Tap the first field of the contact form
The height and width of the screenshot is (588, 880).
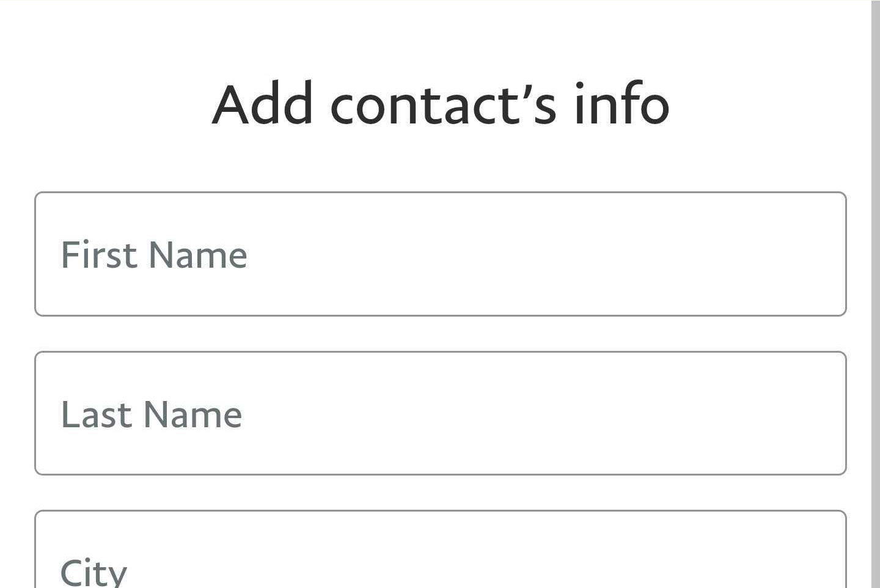pyautogui.click(x=440, y=254)
